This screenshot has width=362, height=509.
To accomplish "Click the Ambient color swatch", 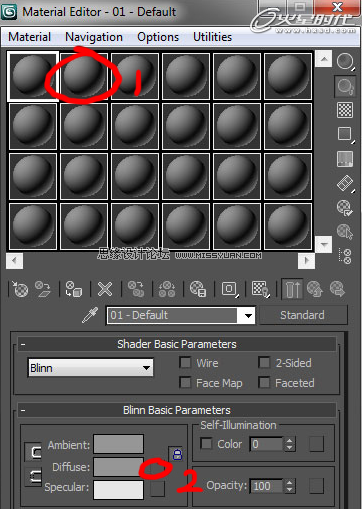I will [119, 444].
